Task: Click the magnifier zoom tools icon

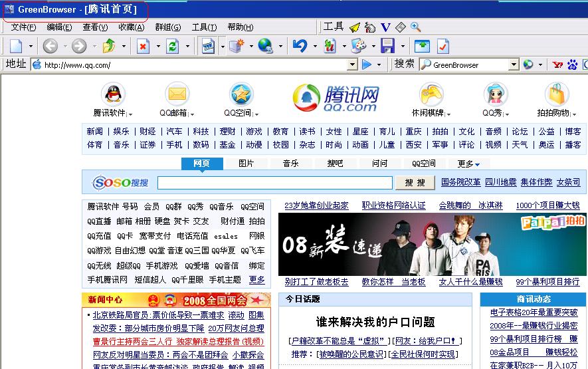Action: point(415,27)
